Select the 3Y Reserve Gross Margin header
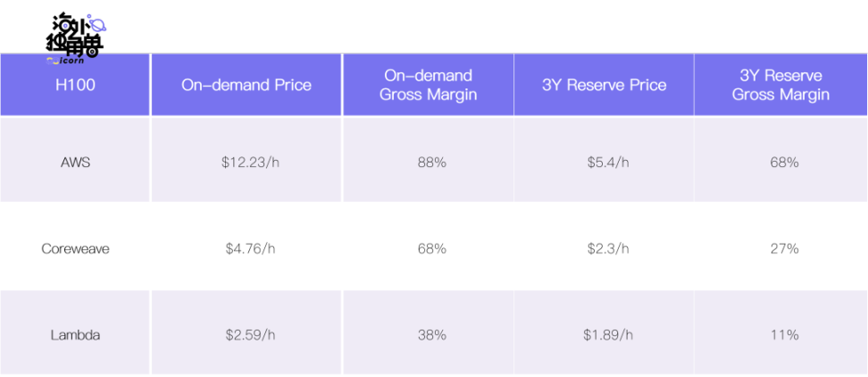 [x=780, y=86]
